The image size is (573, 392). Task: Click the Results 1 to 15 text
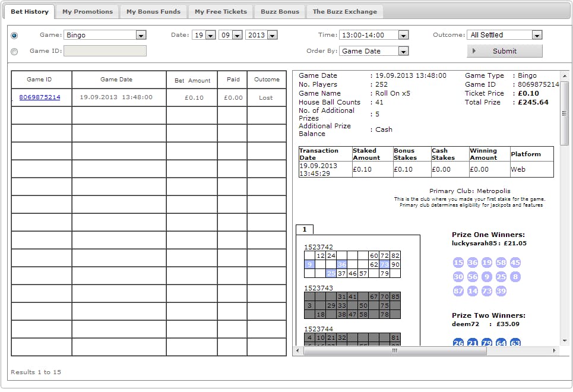point(36,372)
